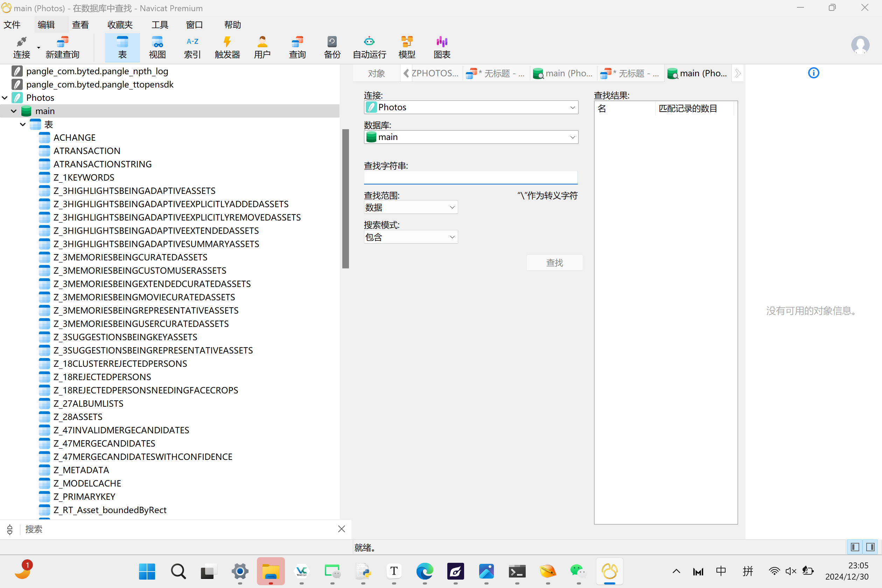
Task: Open the Automation (自动运行) toolbar button
Action: (x=369, y=48)
